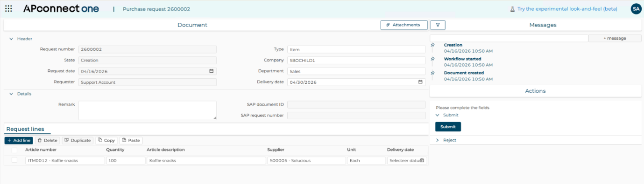Click the State field Creation

point(148,60)
